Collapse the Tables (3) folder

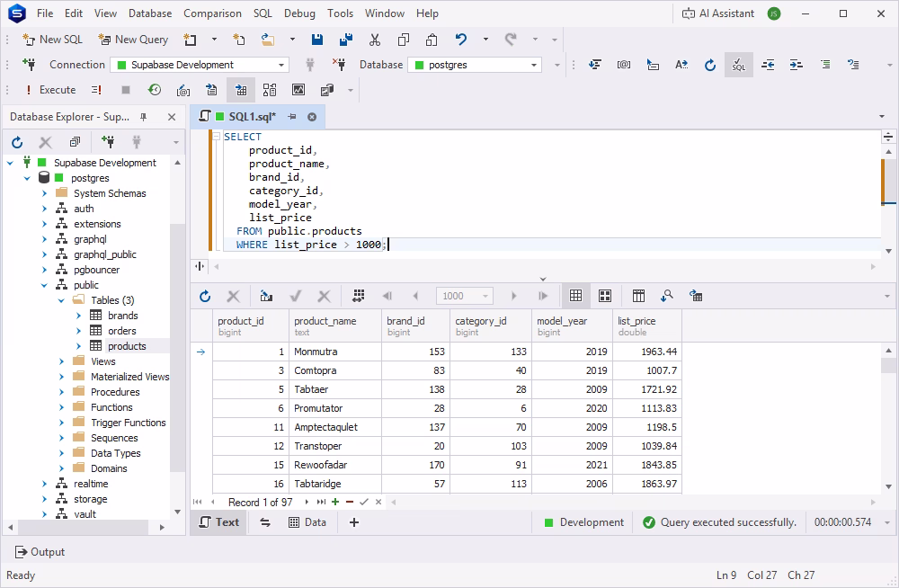(x=61, y=300)
